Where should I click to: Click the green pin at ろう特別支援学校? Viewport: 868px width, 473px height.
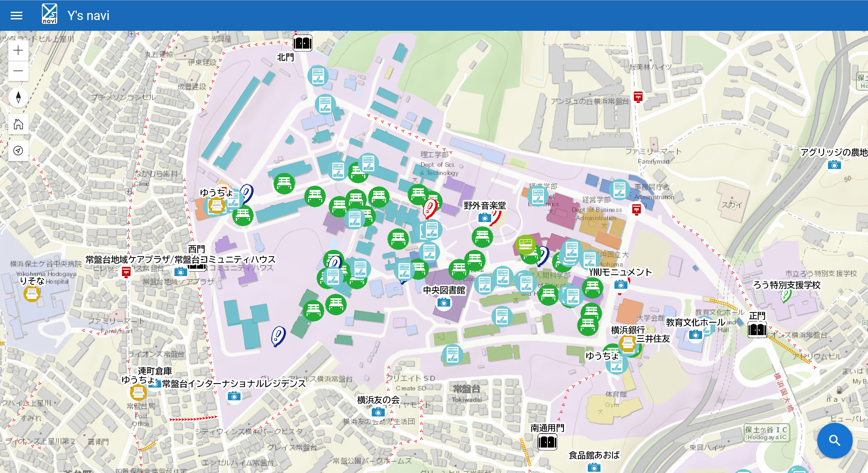click(x=785, y=296)
